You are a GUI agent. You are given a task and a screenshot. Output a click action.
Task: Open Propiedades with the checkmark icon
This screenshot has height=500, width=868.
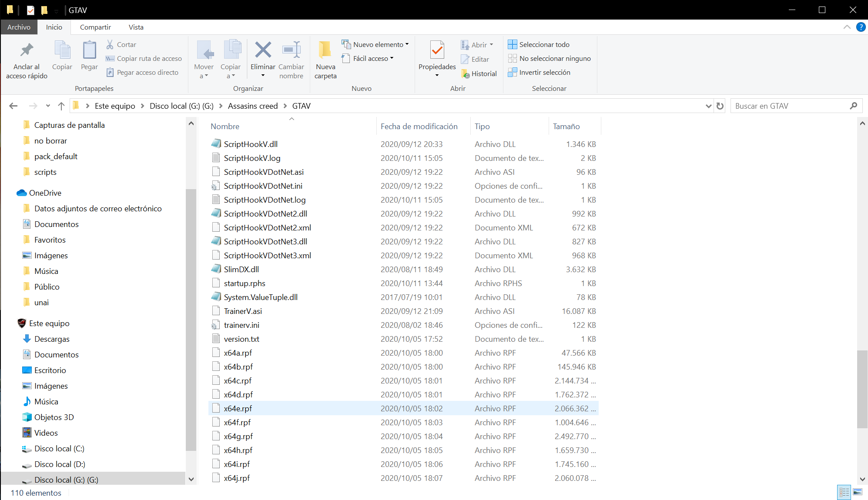tap(437, 50)
